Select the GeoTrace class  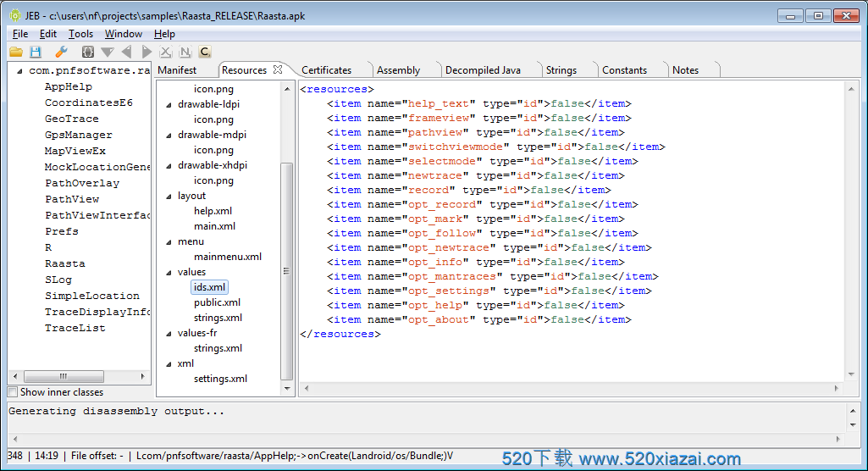coord(72,119)
